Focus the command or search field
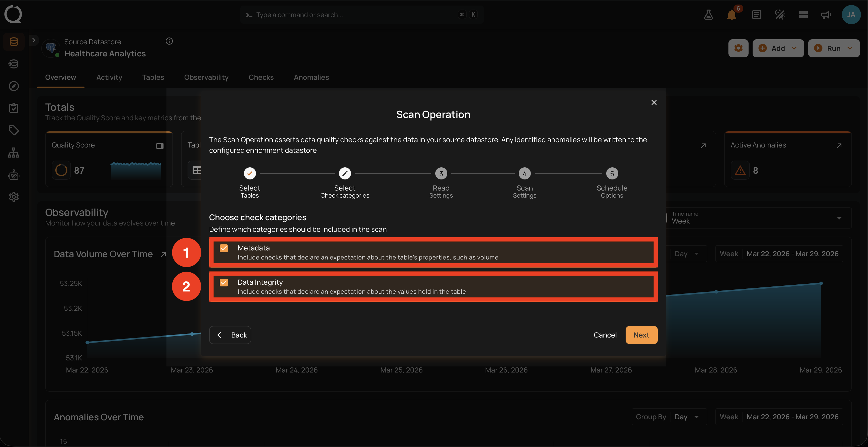868x447 pixels. pyautogui.click(x=362, y=15)
